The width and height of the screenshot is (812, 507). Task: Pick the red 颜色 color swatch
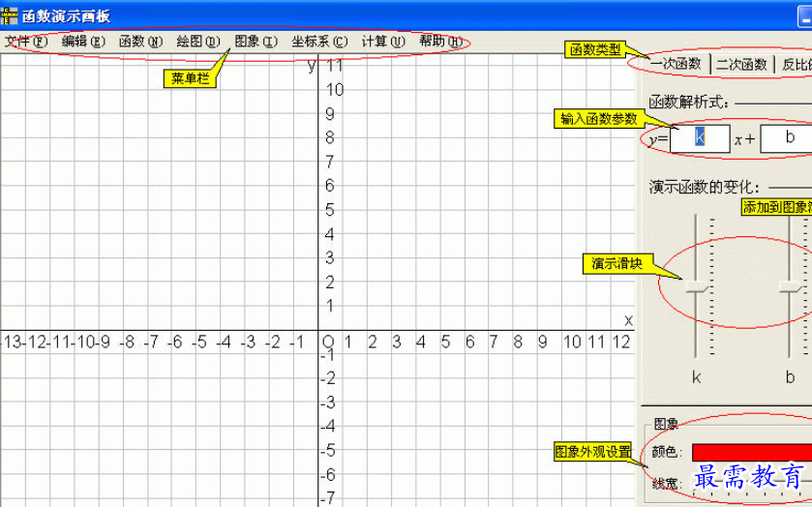[751, 452]
